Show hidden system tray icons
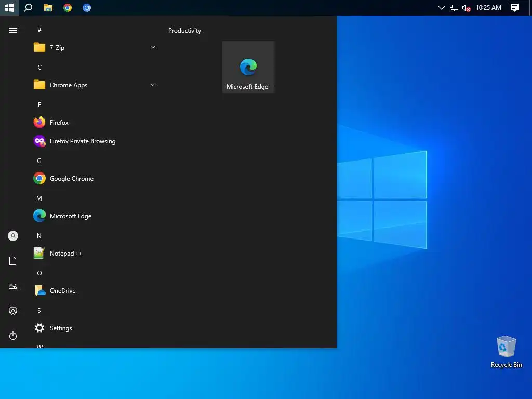532x399 pixels. tap(441, 7)
